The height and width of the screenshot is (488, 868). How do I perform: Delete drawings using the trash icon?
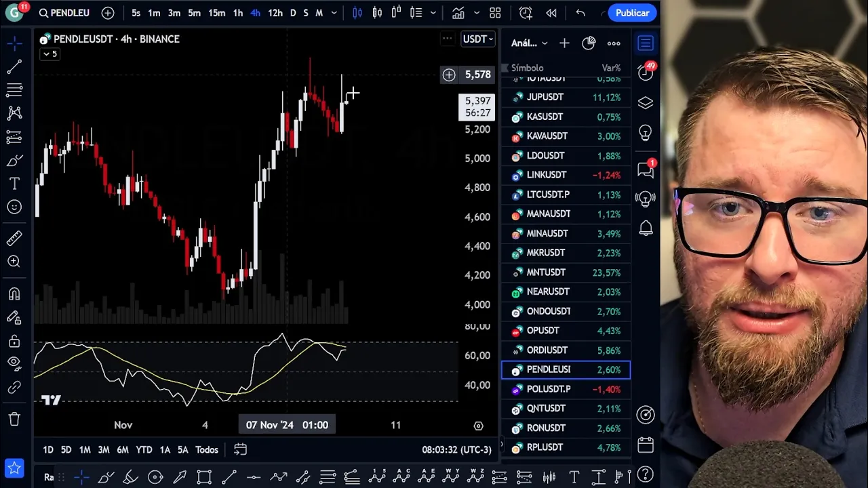(14, 419)
